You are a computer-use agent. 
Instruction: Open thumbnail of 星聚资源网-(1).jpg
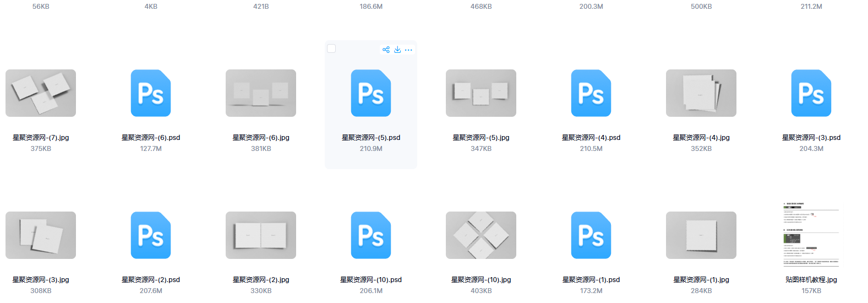tap(701, 235)
